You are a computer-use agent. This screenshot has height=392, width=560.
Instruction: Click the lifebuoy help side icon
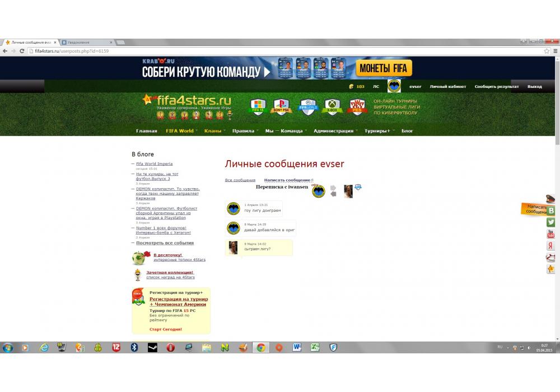(550, 257)
